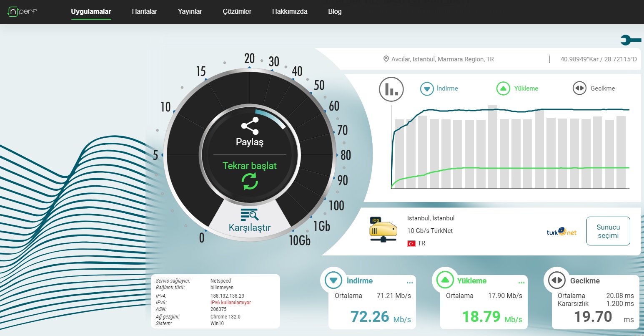Click the Netspeed provider name
Viewport: 644px width, 336px height.
click(x=221, y=281)
